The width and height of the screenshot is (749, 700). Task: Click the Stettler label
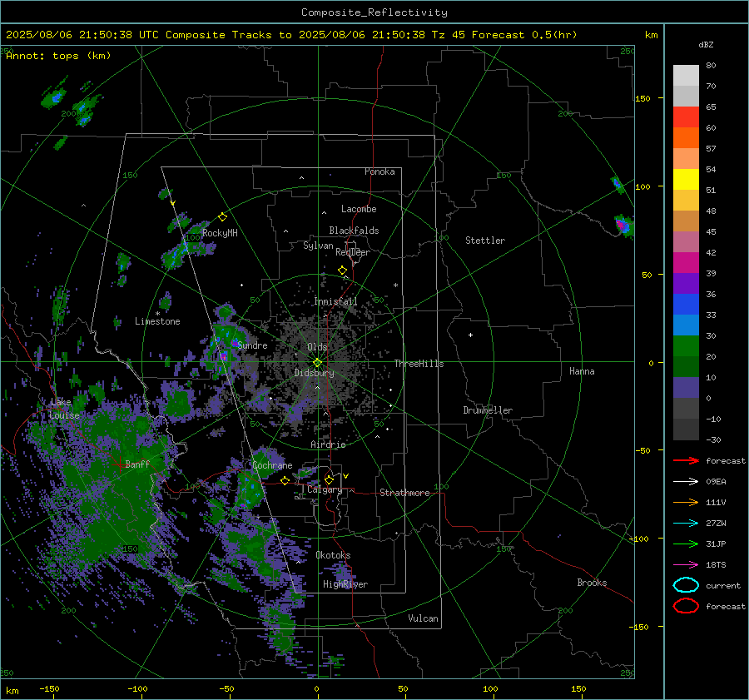point(485,241)
